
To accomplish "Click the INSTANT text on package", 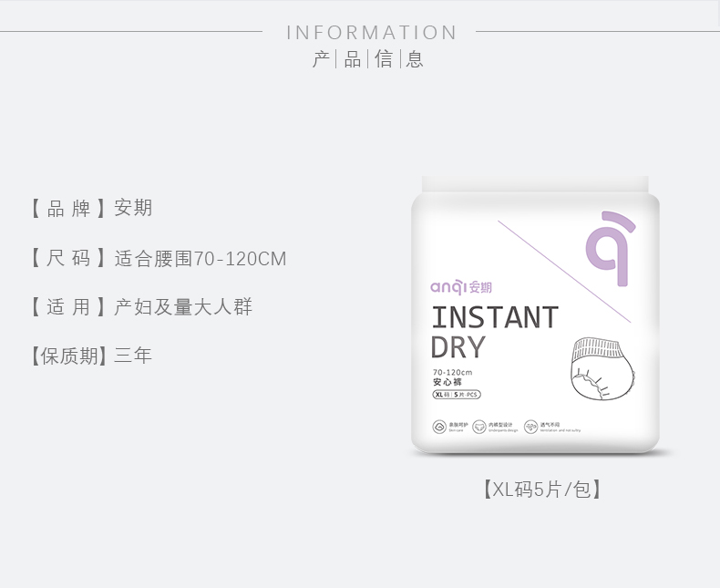I will point(494,318).
